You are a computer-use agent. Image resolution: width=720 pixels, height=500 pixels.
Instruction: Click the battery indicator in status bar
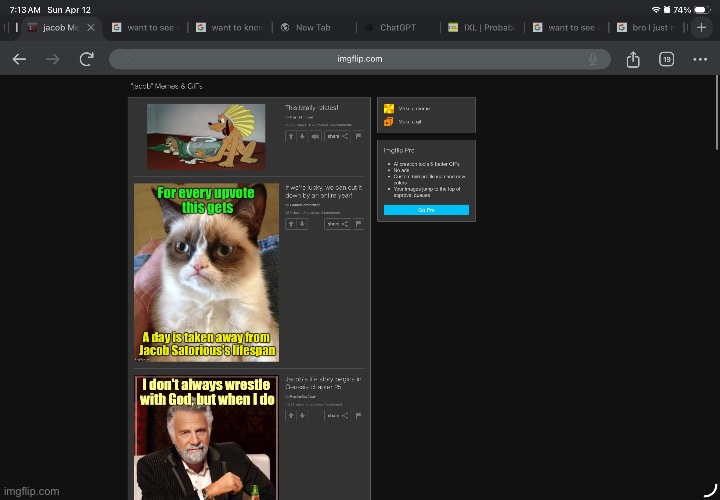pos(703,10)
